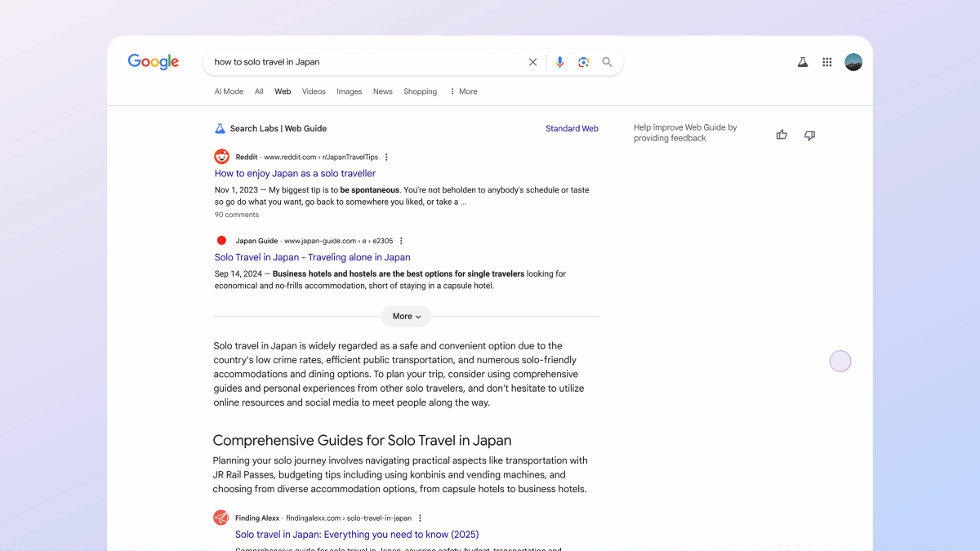
Task: Start voice search with microphone icon
Action: coord(559,62)
